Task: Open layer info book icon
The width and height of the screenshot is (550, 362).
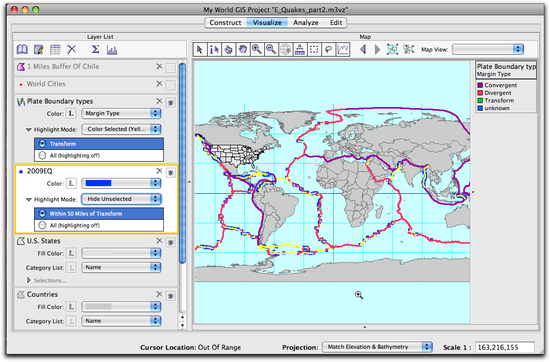Action: pos(22,49)
